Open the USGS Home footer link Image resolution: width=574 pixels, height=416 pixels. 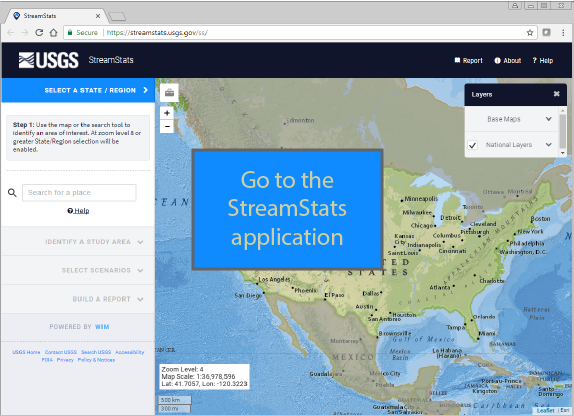click(x=26, y=352)
